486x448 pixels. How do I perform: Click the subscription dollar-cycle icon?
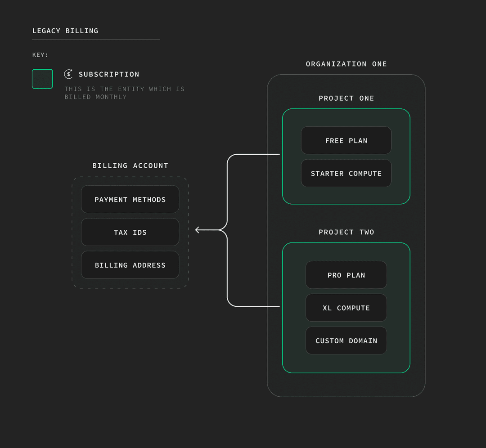pyautogui.click(x=68, y=74)
